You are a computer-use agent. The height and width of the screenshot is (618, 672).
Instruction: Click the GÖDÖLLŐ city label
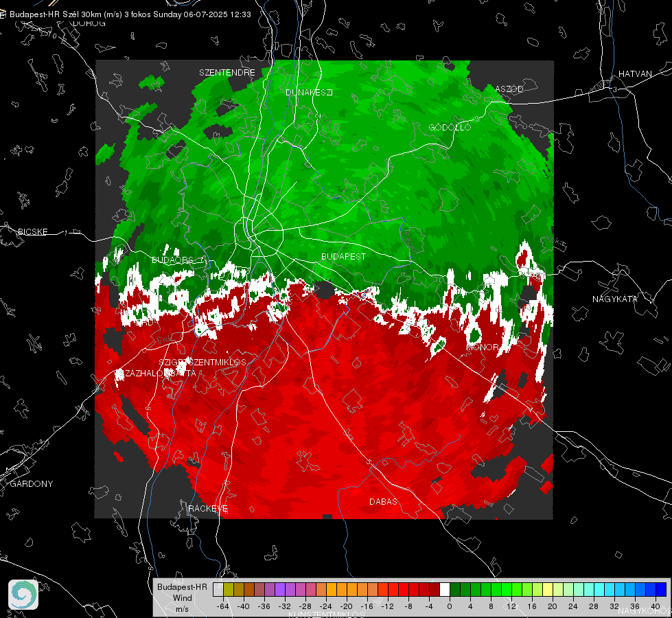[x=450, y=127]
